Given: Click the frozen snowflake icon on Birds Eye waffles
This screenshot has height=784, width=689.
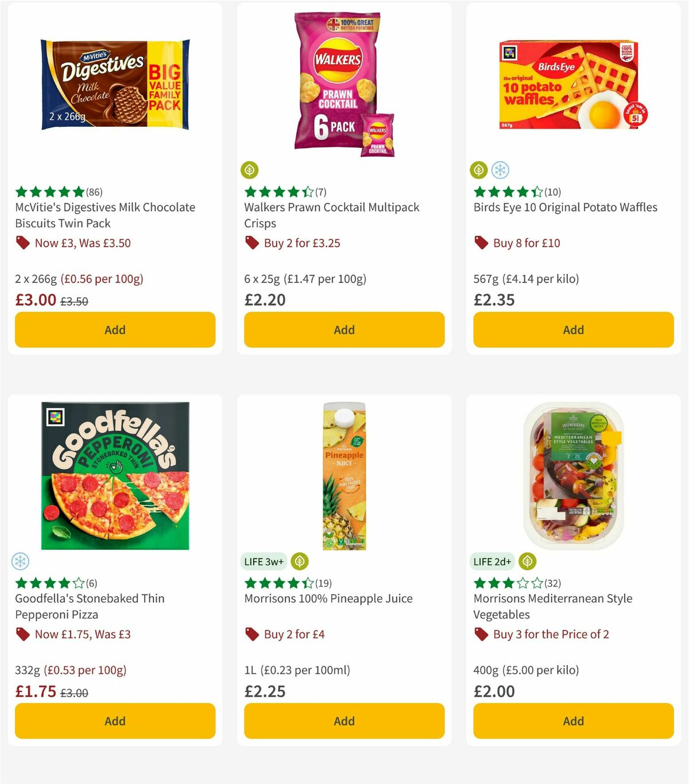Looking at the screenshot, I should pos(500,170).
